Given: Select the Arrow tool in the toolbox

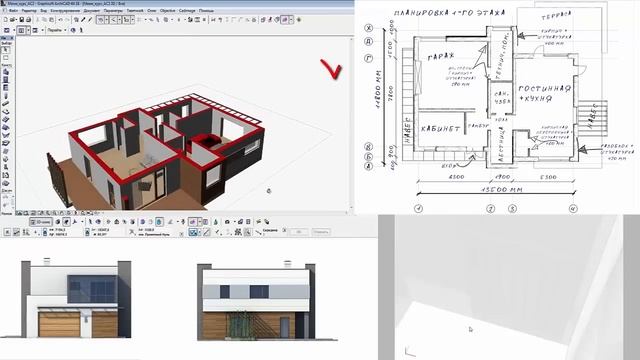Looking at the screenshot, I should pos(6,50).
